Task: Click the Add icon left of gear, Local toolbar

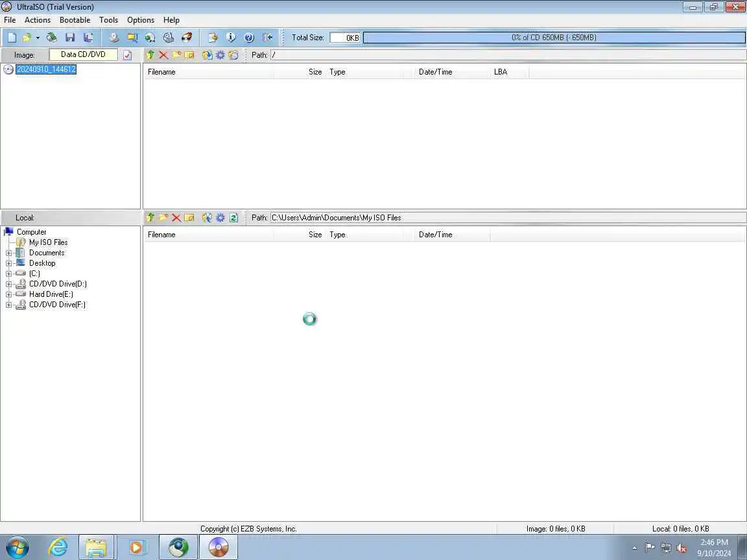Action: click(x=207, y=218)
